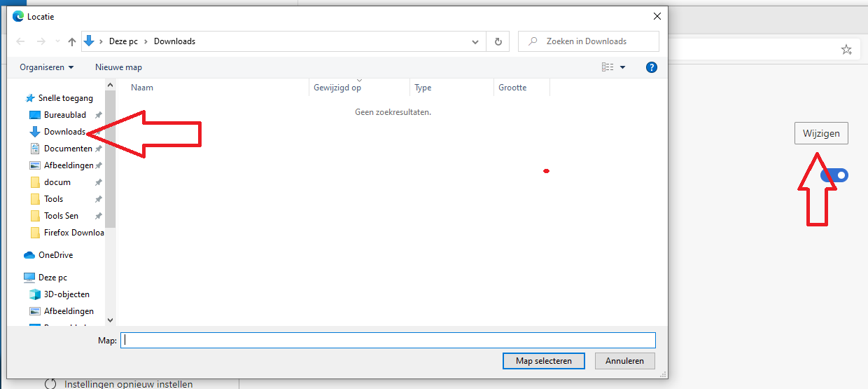Go forward in folder history
This screenshot has width=868, height=389.
[41, 41]
